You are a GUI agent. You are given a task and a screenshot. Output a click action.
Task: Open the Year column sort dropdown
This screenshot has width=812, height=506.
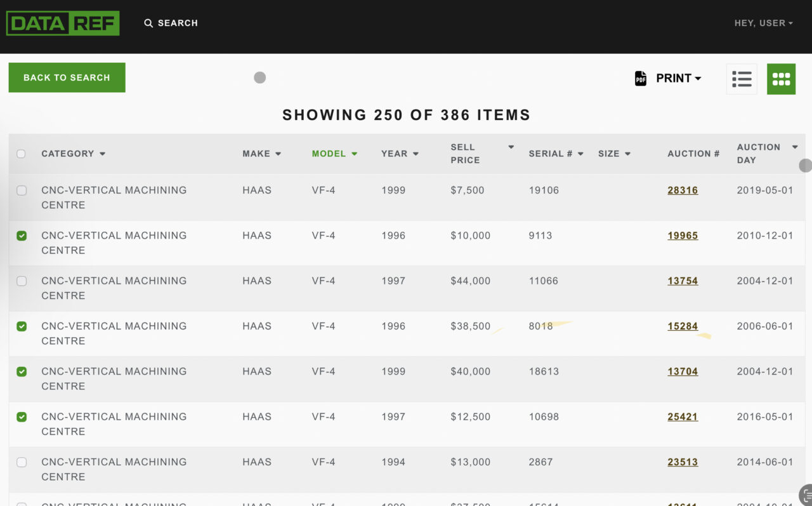click(x=416, y=153)
